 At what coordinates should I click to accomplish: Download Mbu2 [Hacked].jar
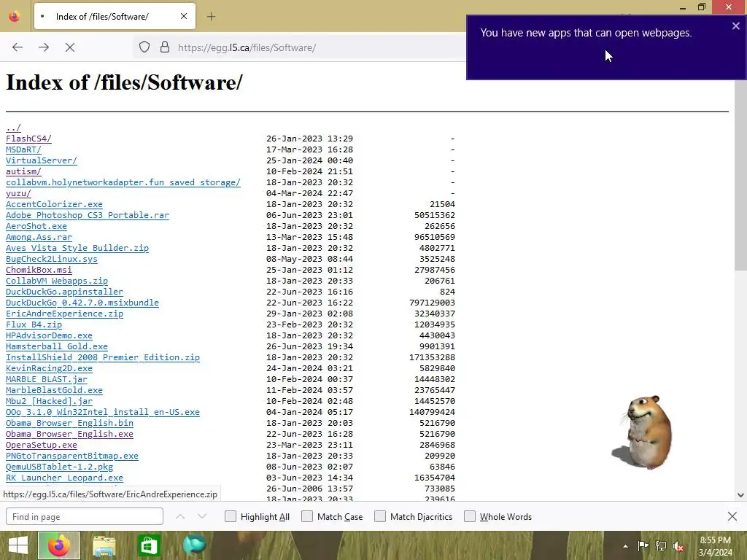coord(49,402)
